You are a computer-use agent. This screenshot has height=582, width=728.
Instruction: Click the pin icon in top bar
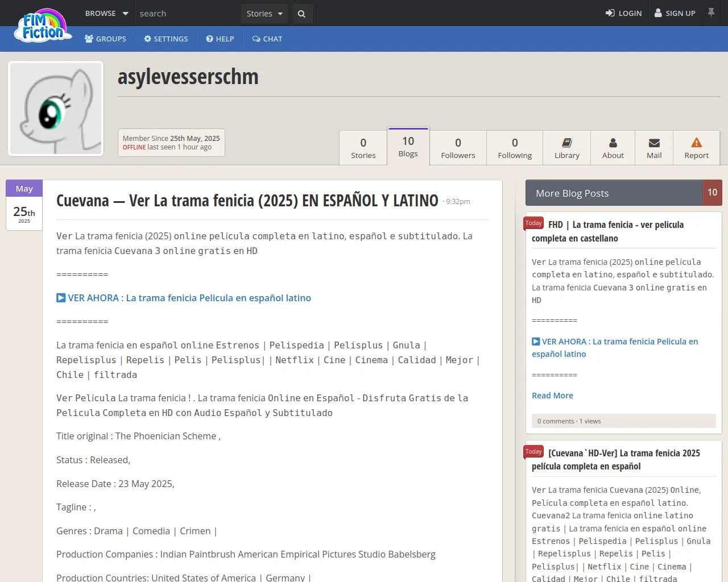click(x=711, y=13)
